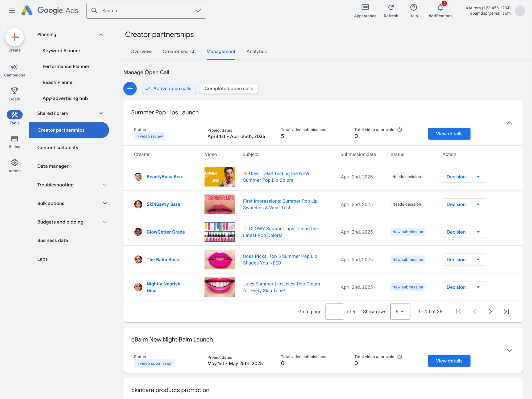Click Decision button for BeautyBoss Ben
The image size is (532, 399).
(456, 177)
